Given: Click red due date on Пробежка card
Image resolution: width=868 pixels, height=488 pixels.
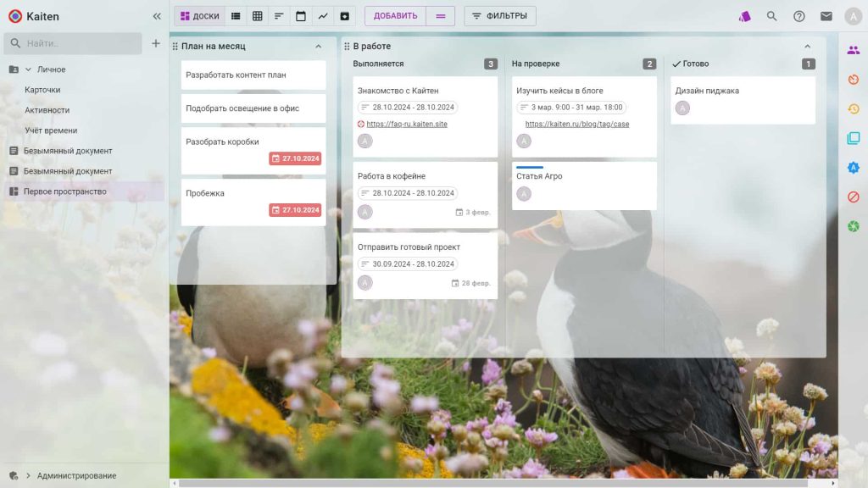Looking at the screenshot, I should point(295,210).
